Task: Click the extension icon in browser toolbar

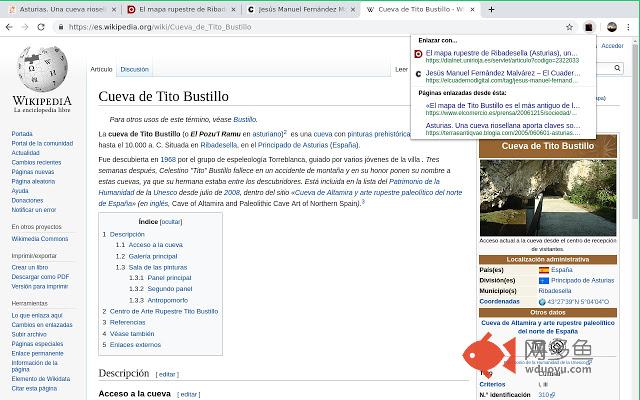Action: point(590,27)
